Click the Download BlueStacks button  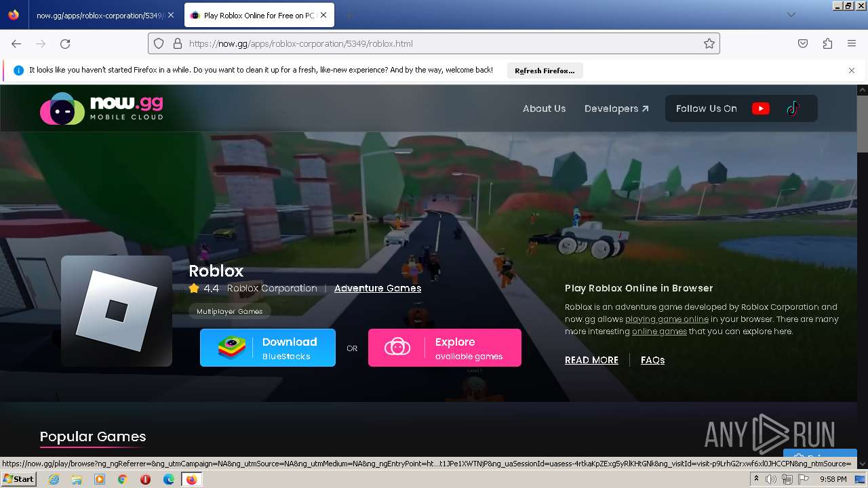[x=268, y=348]
